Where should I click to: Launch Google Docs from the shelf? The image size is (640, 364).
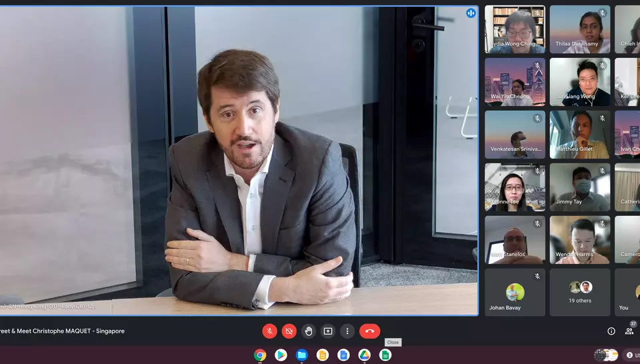(343, 355)
